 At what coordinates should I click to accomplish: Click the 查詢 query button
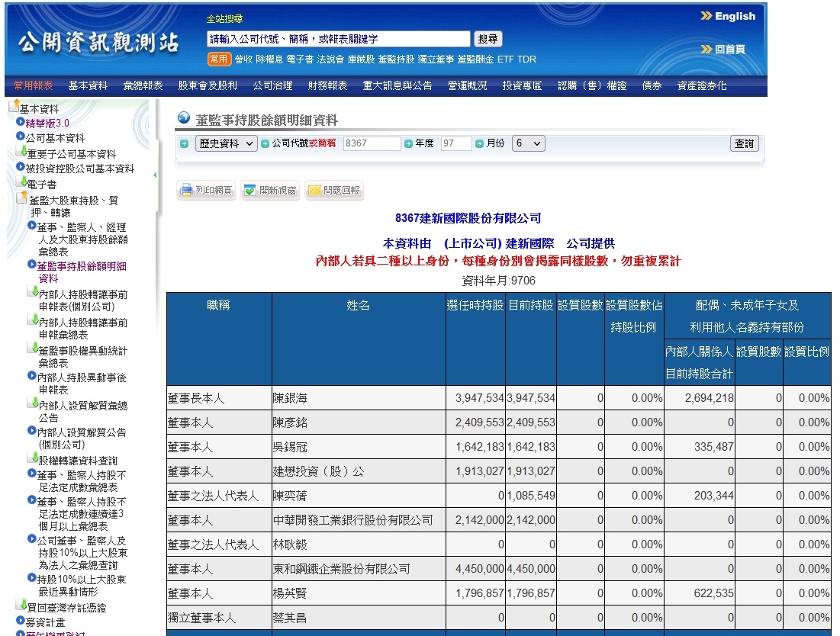(744, 143)
